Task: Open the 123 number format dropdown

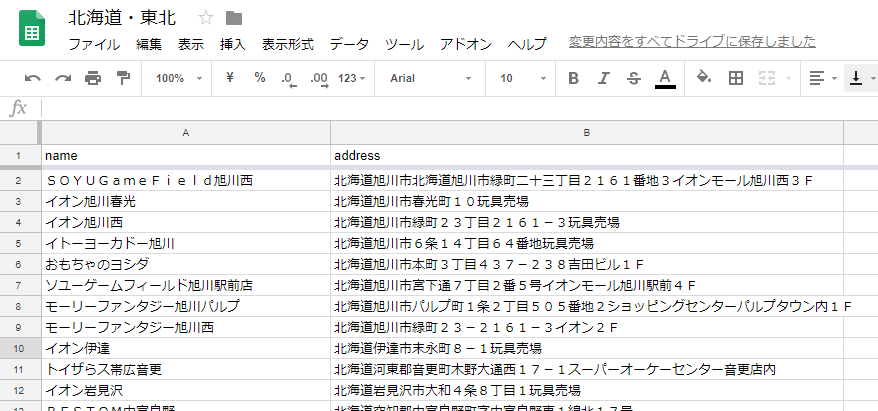Action: coord(352,78)
